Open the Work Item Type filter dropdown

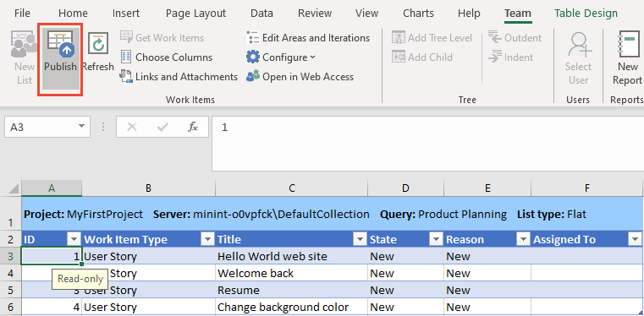207,239
